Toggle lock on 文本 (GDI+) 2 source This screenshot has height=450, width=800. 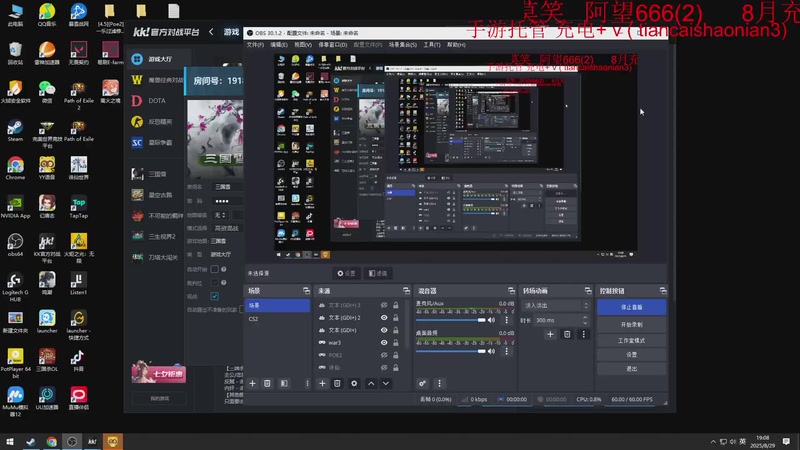point(395,317)
